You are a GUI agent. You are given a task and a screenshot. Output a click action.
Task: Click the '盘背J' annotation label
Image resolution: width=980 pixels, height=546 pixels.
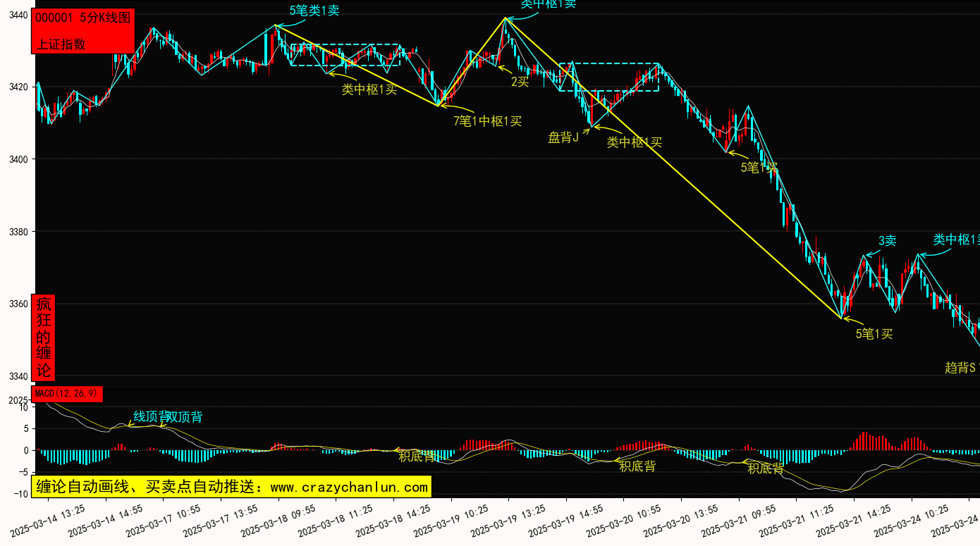(x=563, y=137)
